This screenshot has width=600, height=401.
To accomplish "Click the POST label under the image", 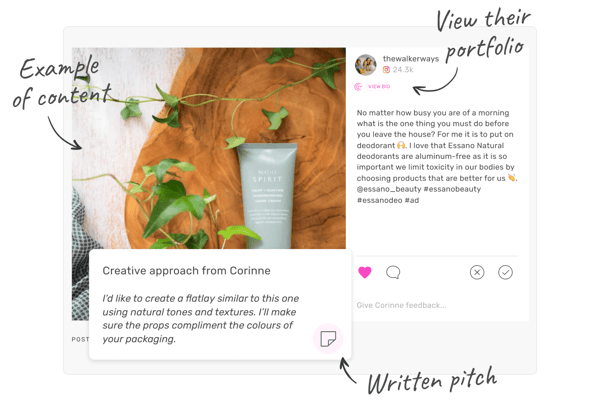I will [x=80, y=339].
